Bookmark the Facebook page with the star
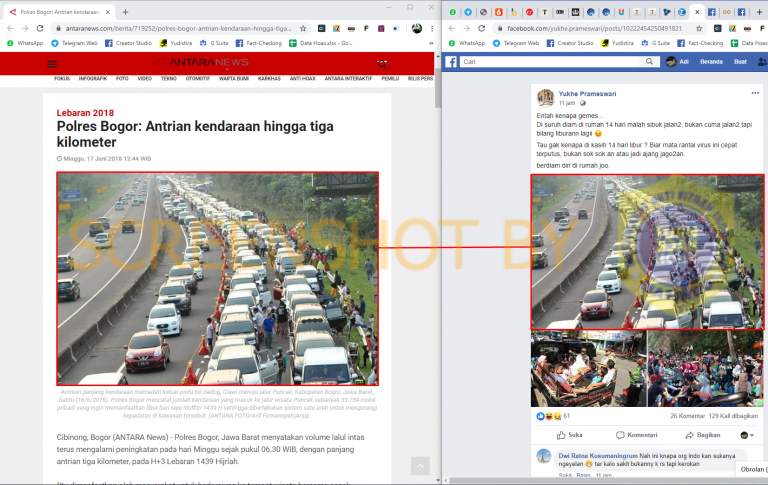The image size is (768, 485). (699, 28)
